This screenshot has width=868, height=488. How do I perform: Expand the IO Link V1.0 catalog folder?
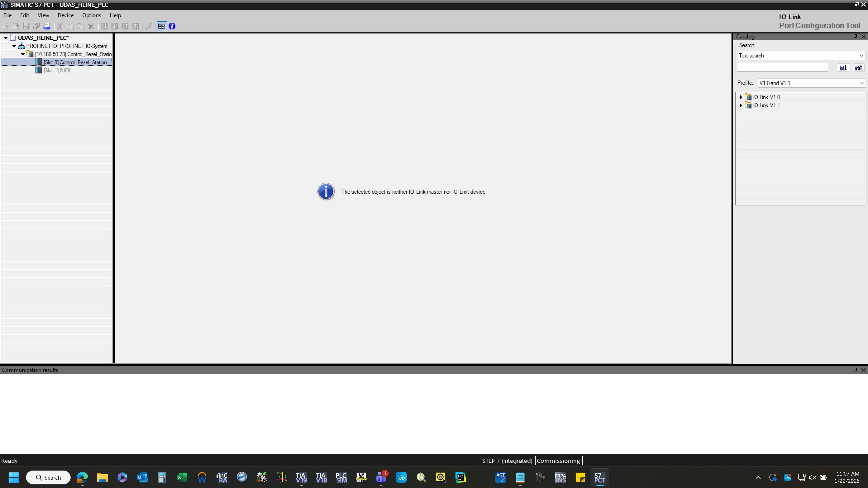(x=741, y=97)
